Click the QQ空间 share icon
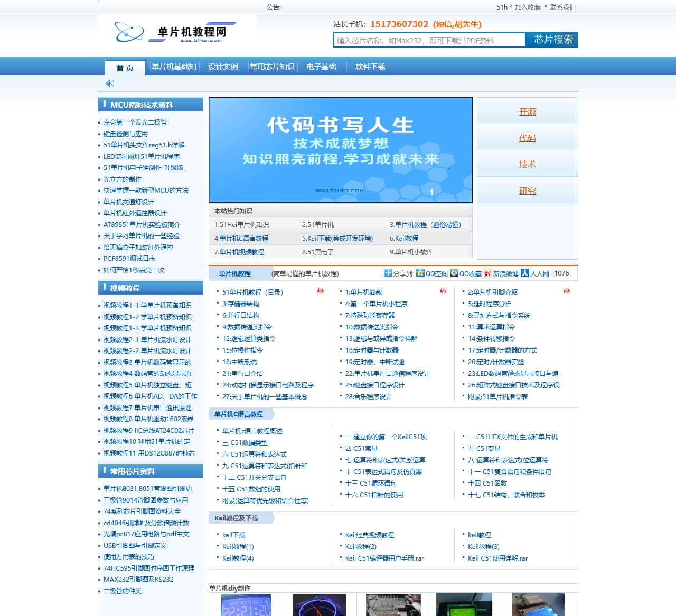The image size is (676, 616). [420, 273]
